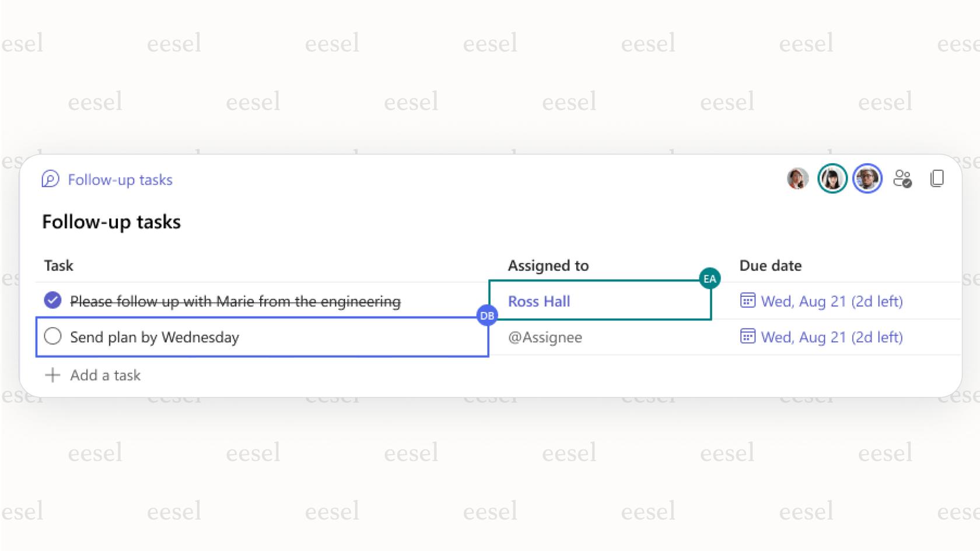Screen dimensions: 980x551
Task: Select the Due date column header
Action: coord(770,265)
